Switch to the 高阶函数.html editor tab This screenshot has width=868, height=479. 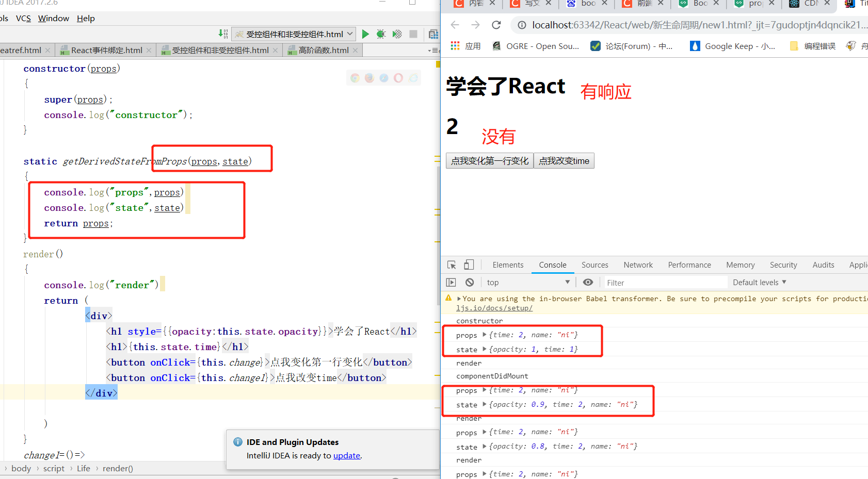coord(324,50)
